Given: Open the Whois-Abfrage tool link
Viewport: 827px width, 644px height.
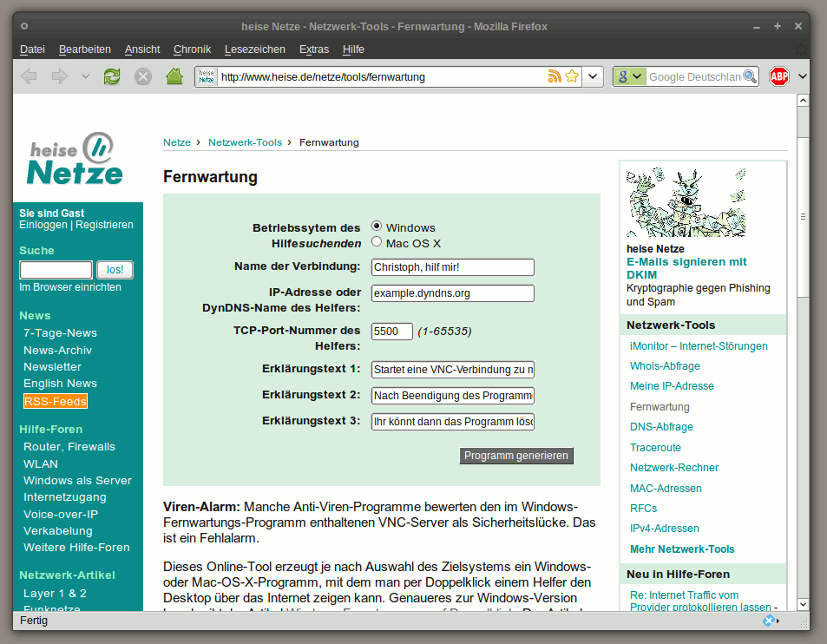Looking at the screenshot, I should (x=665, y=366).
